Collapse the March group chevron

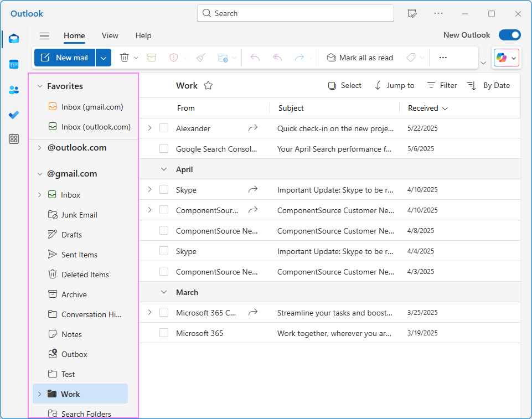[x=164, y=292]
